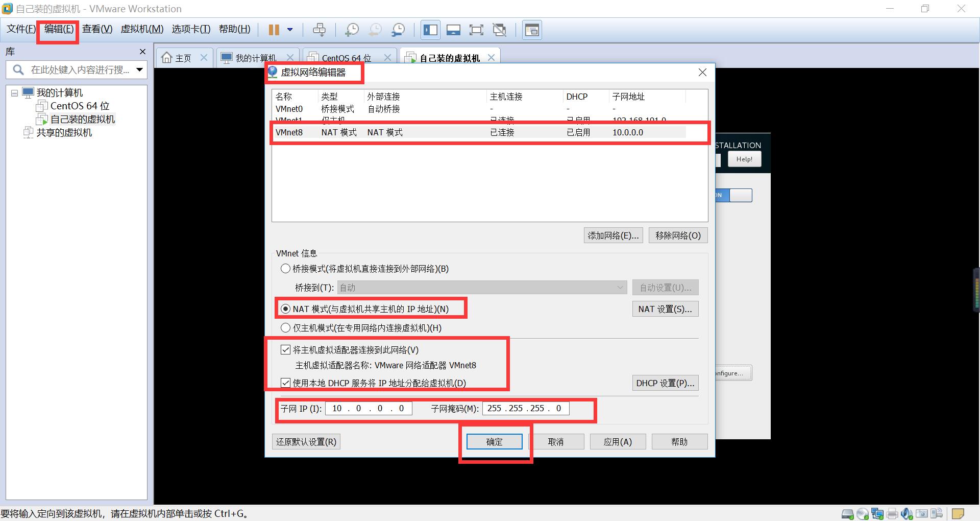
Task: Toggle the thumbnail bar toolbar icon
Action: (453, 30)
